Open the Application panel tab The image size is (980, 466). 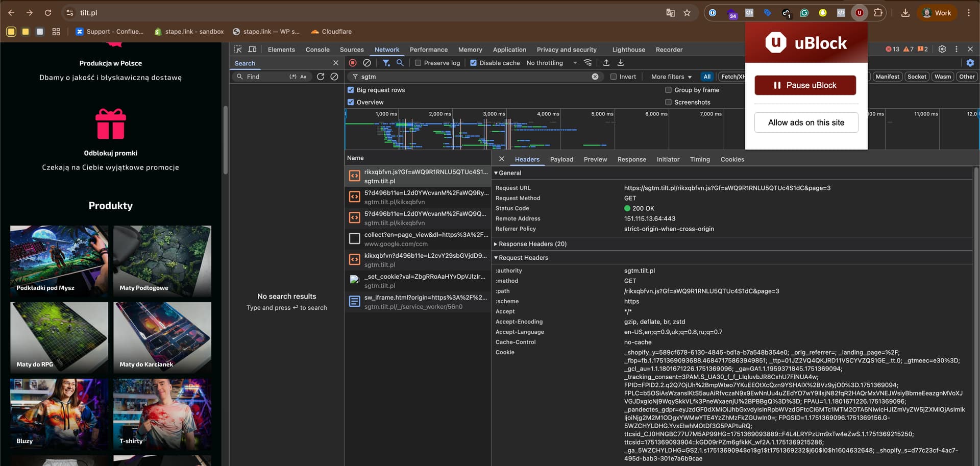[509, 50]
